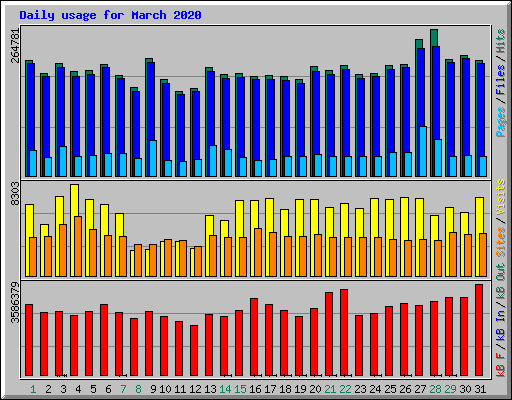Image resolution: width=512 pixels, height=400 pixels.
Task: Click the cyan pages bar for day 9
Action: pyautogui.click(x=153, y=158)
